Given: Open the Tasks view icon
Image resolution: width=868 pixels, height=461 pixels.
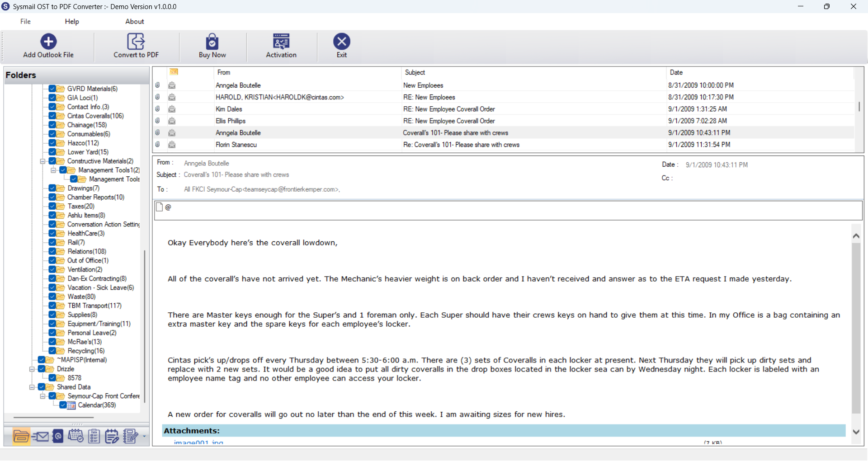Looking at the screenshot, I should pos(94,436).
